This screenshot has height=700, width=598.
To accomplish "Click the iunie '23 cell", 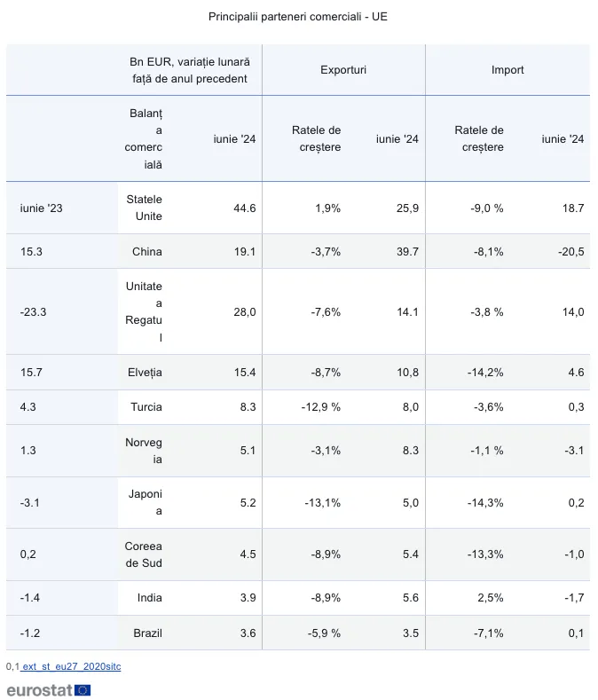I will [x=42, y=208].
